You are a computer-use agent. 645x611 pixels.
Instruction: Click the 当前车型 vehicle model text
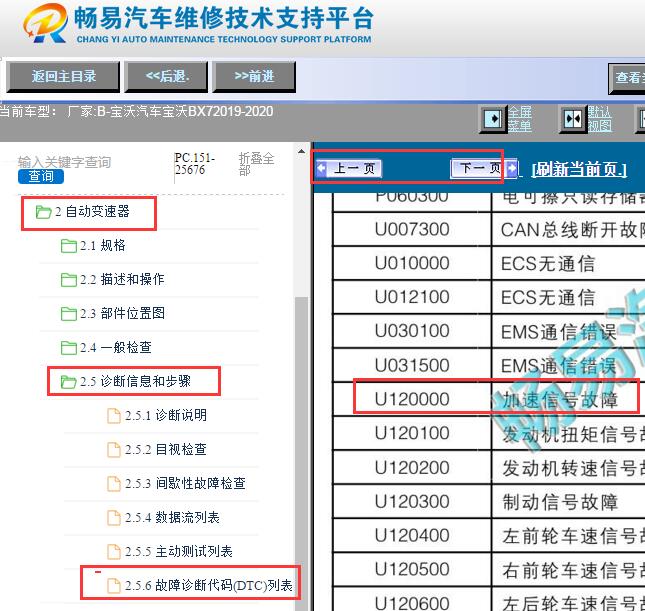tap(137, 112)
